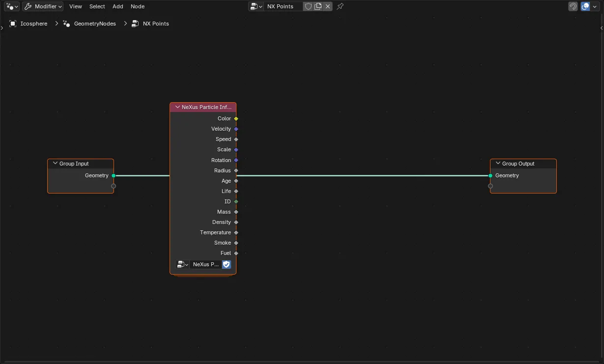
Task: Select the Group Input node header
Action: (81, 164)
